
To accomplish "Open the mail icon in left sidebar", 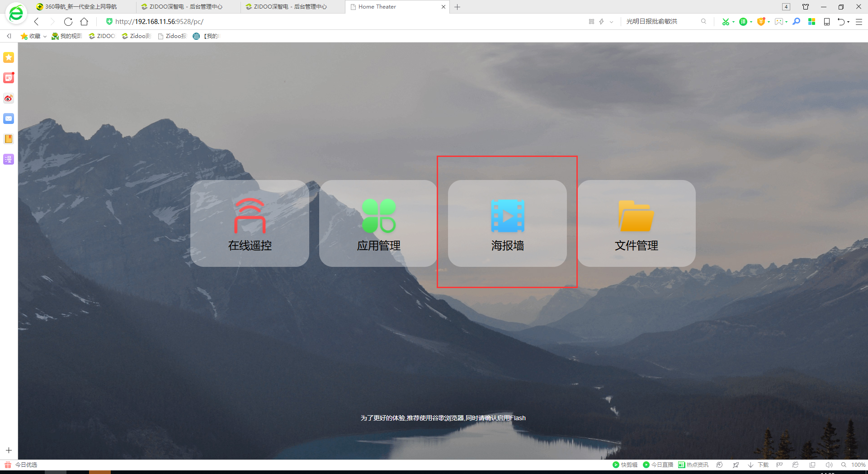I will (9, 118).
